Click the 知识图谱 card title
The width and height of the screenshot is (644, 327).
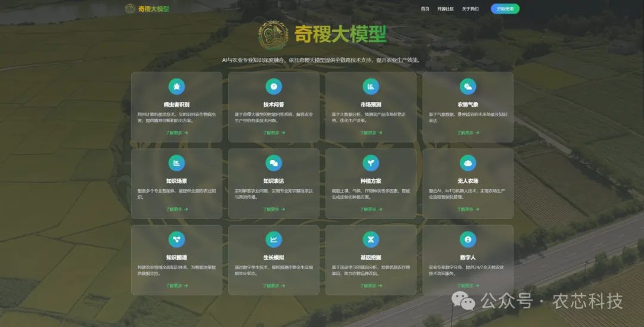tap(177, 257)
